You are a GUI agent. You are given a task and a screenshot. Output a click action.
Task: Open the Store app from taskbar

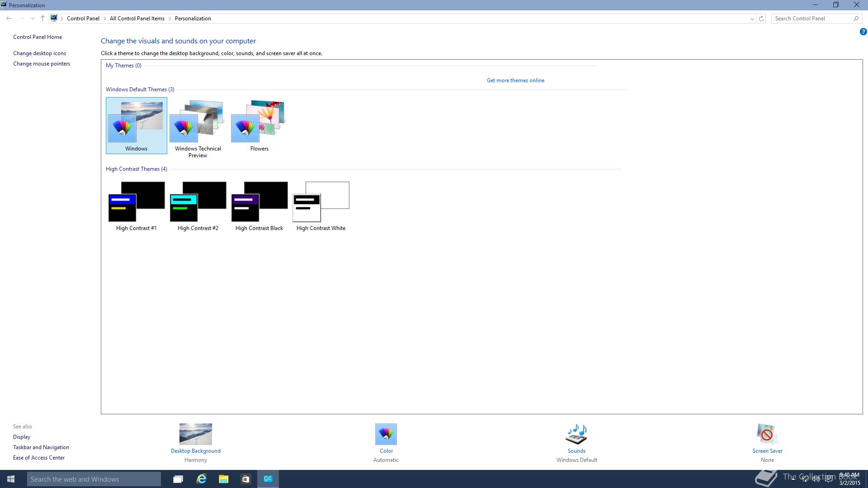click(x=245, y=479)
